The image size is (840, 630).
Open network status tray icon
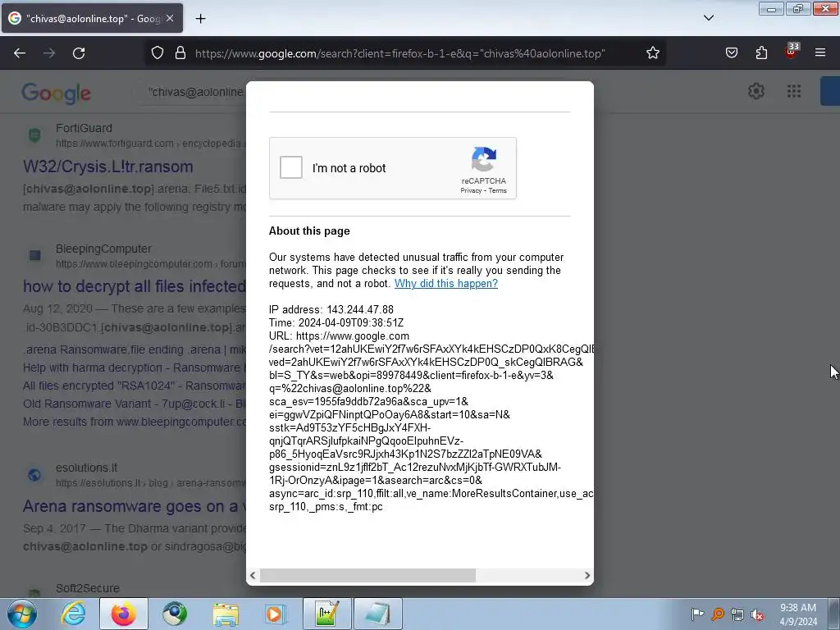[737, 614]
